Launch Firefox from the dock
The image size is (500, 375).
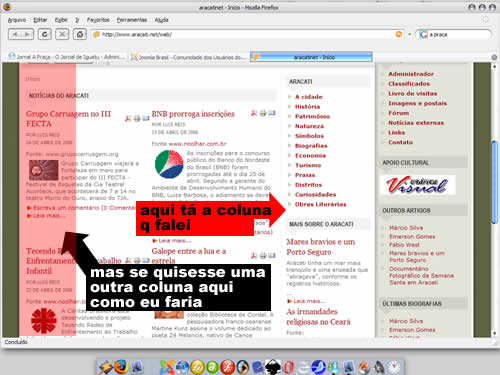point(121,367)
